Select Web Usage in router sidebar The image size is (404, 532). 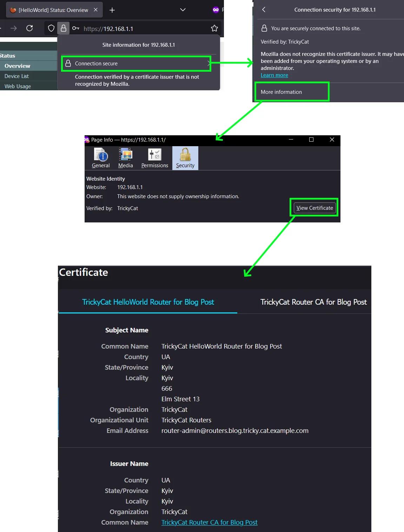coord(28,86)
